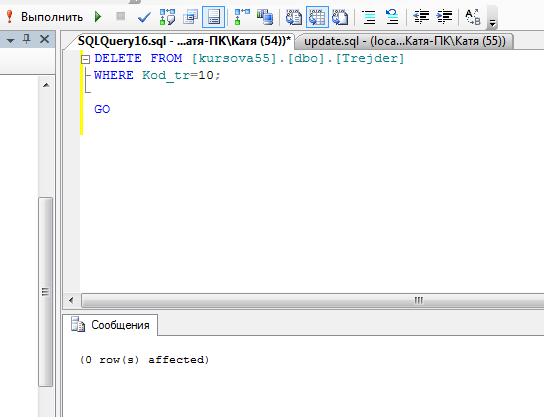
Task: Switch to the SQLQuery16.sql tab
Action: coord(184,41)
